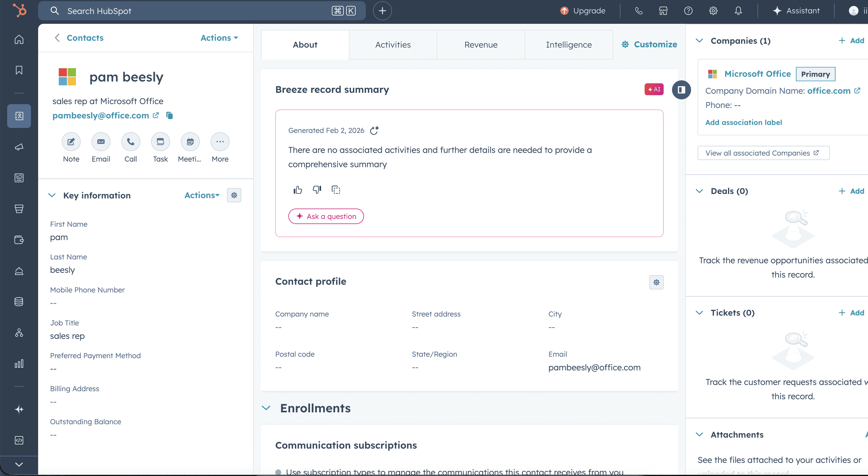This screenshot has width=868, height=476.
Task: Open the Microsoft Office company link
Action: point(757,74)
